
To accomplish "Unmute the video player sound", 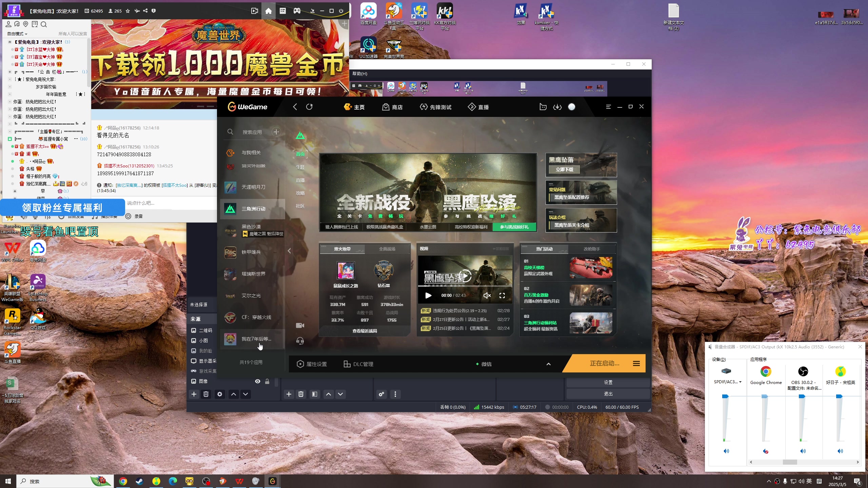I will point(487,296).
